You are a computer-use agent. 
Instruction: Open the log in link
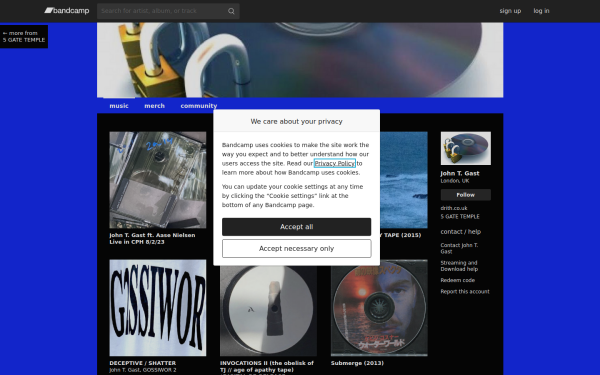[541, 11]
